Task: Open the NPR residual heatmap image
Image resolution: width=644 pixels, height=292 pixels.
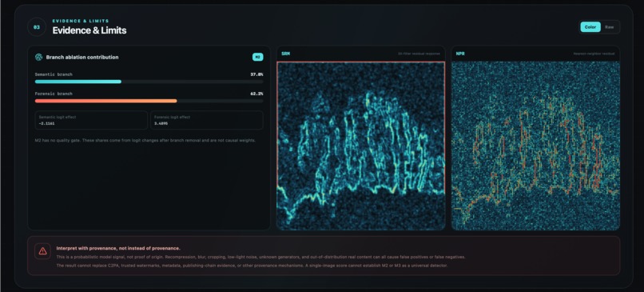Action: (535, 146)
